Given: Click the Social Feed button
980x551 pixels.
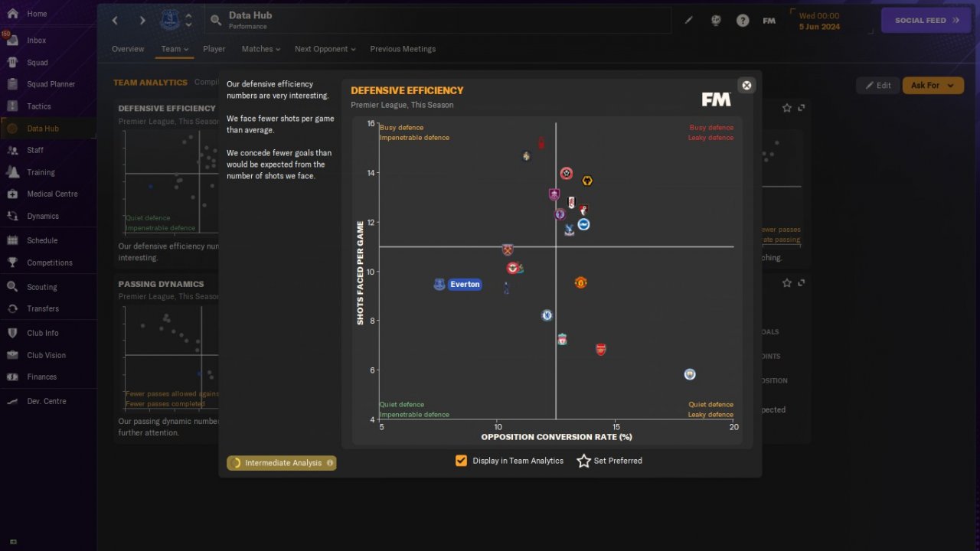Looking at the screenshot, I should pyautogui.click(x=926, y=21).
